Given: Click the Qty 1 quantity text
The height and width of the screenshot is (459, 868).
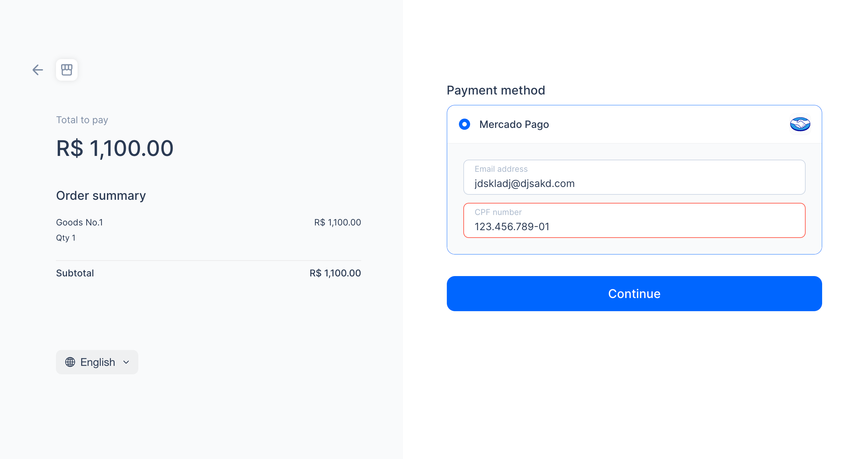Looking at the screenshot, I should coord(66,238).
